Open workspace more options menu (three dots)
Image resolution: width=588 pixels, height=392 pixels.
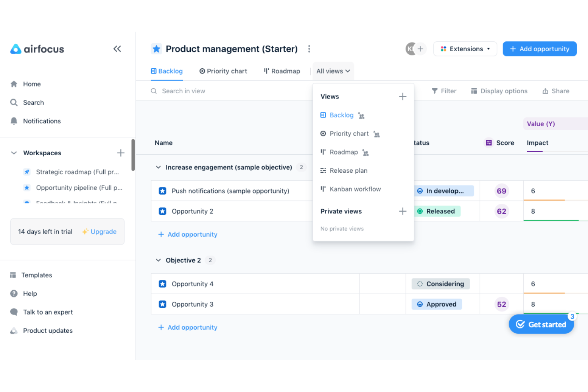(309, 49)
